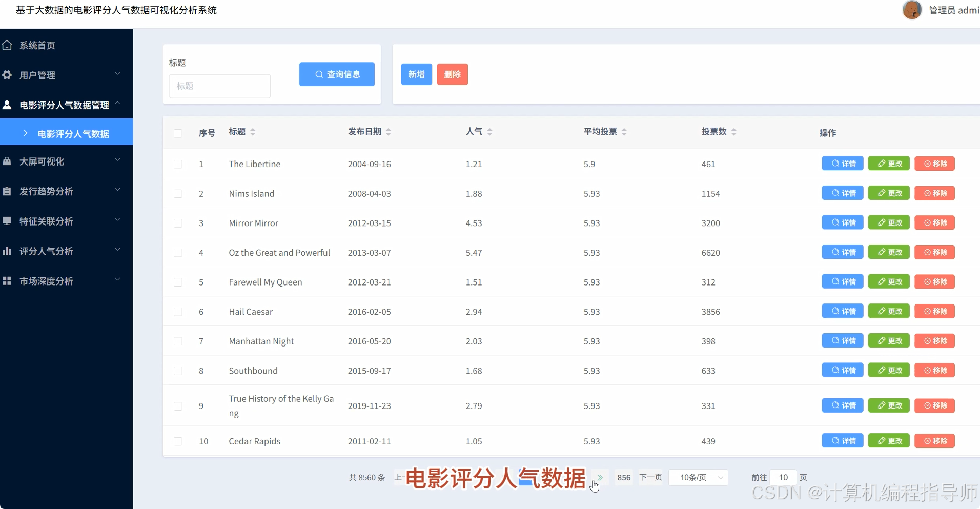The width and height of the screenshot is (980, 509).
Task: Collapse the 电影评分人气数据管理 section
Action: [66, 105]
